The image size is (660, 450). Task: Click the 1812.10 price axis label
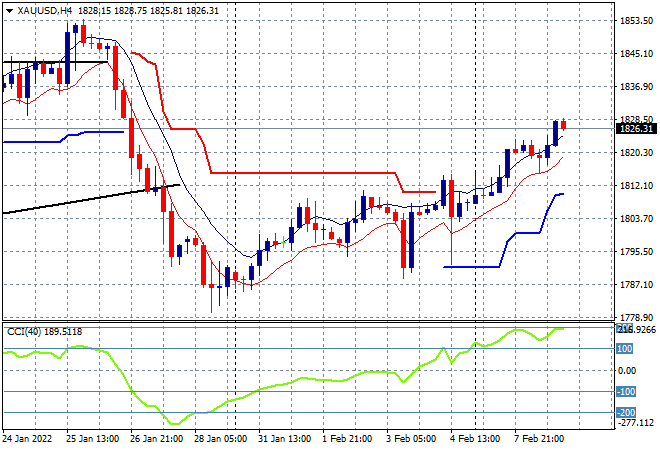(636, 186)
